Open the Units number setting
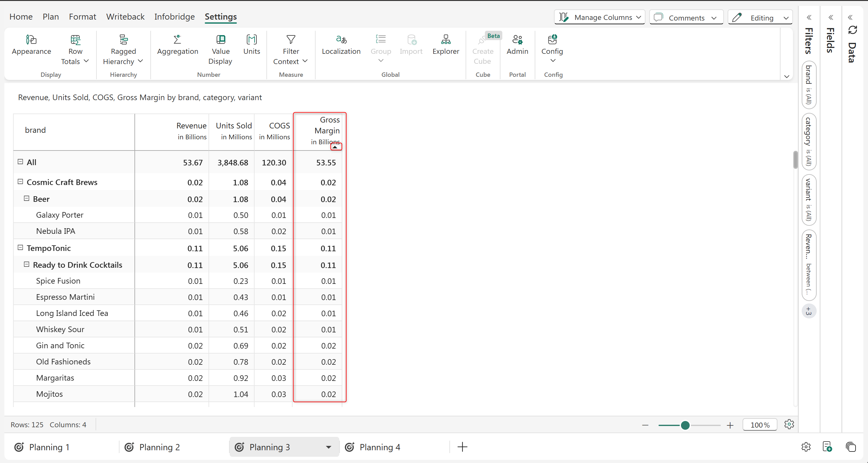 click(x=251, y=40)
